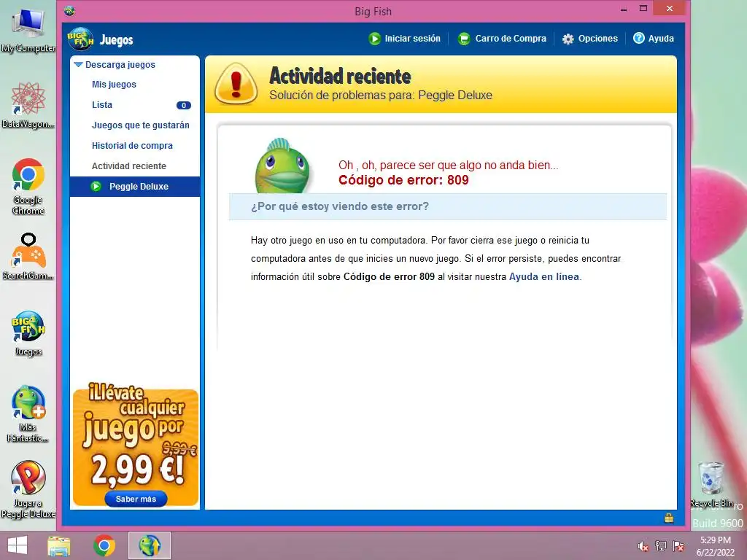Viewport: 747px width, 560px height.
Task: Click the Lista count badge 0
Action: [x=183, y=105]
